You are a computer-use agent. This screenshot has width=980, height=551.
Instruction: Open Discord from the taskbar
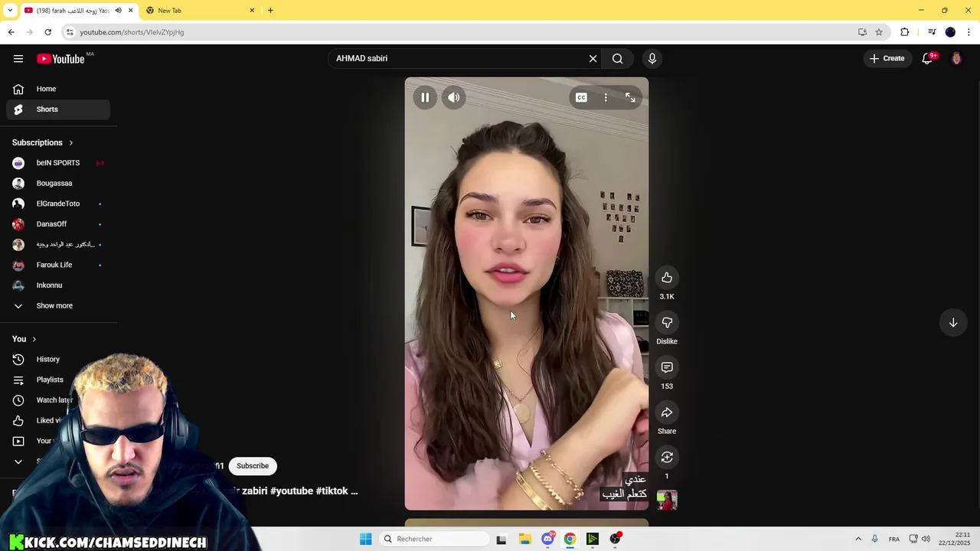pos(547,540)
